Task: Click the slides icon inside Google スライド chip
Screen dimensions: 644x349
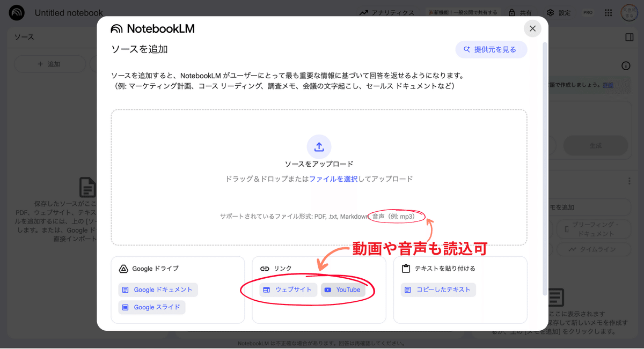Action: click(x=126, y=307)
